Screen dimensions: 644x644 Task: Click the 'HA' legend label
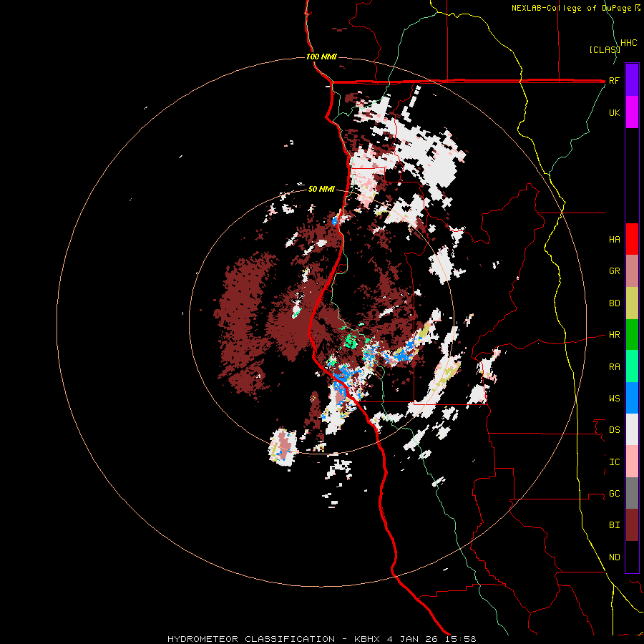click(614, 240)
